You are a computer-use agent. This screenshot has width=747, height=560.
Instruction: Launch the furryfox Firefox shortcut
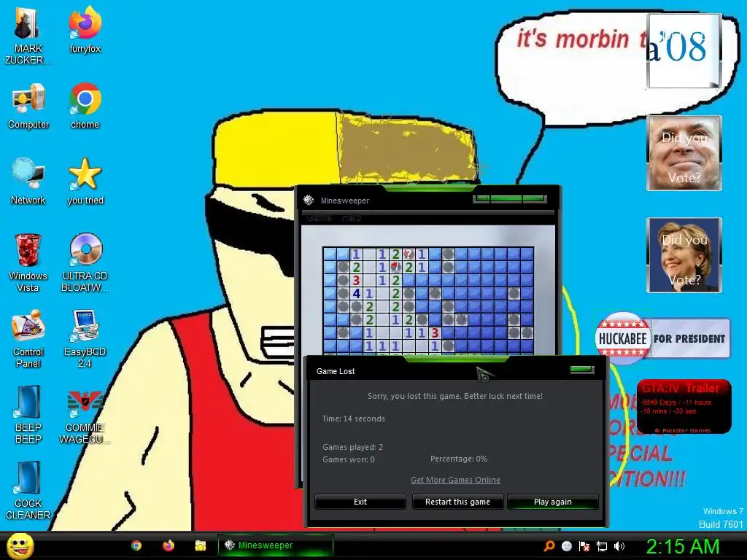coord(85,30)
